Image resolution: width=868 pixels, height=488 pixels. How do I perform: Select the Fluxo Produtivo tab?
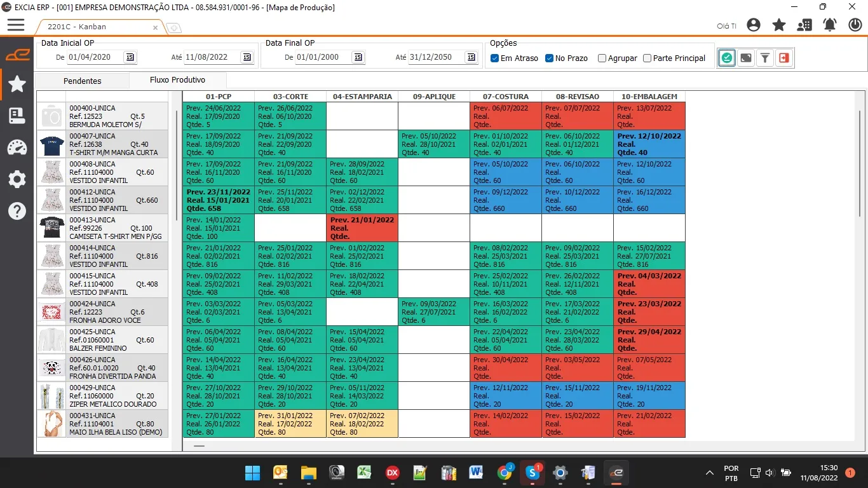(x=178, y=80)
